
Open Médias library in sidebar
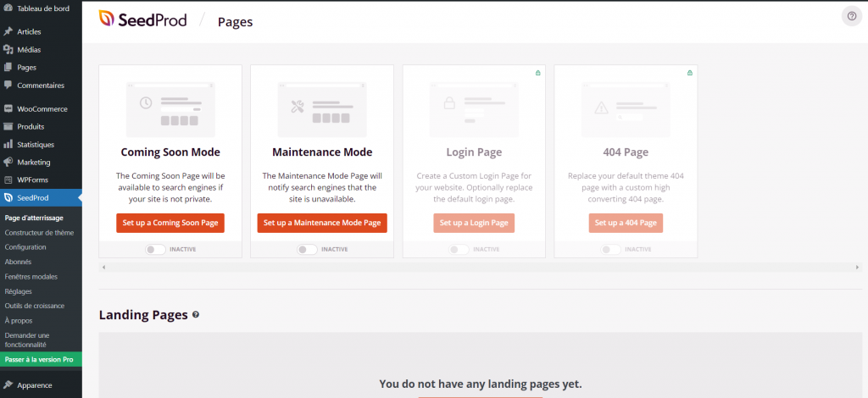29,49
